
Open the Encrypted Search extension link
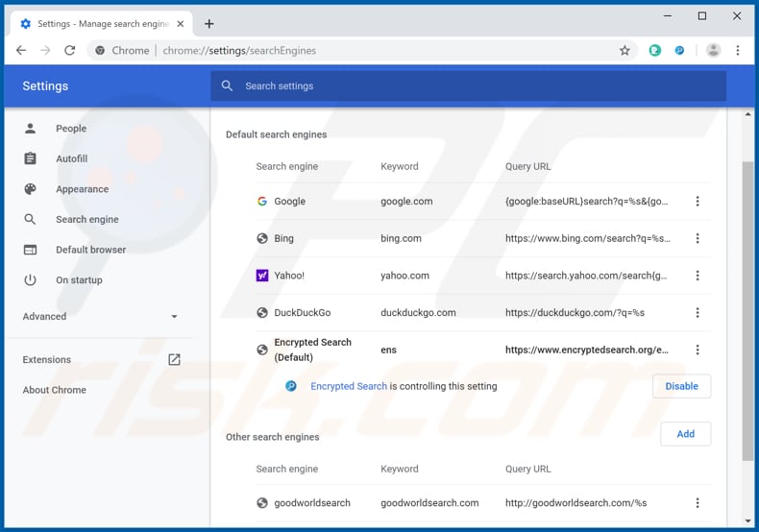tap(349, 386)
